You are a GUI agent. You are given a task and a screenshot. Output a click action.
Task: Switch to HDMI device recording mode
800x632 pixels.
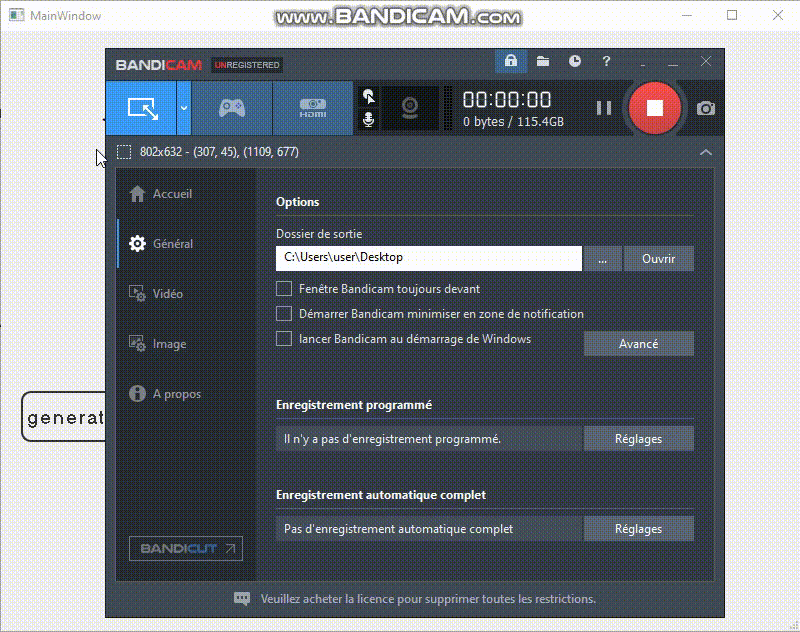point(313,108)
